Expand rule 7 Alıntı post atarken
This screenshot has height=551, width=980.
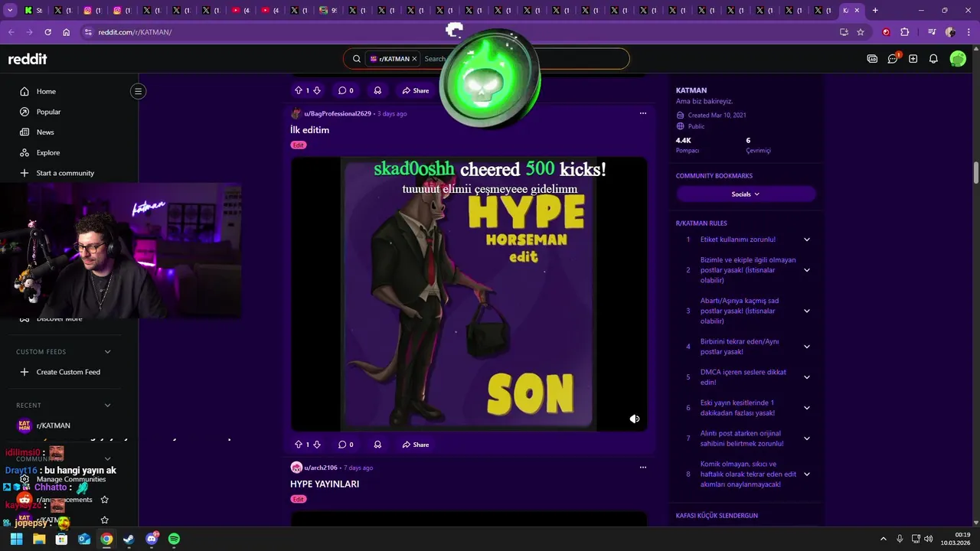coord(806,439)
